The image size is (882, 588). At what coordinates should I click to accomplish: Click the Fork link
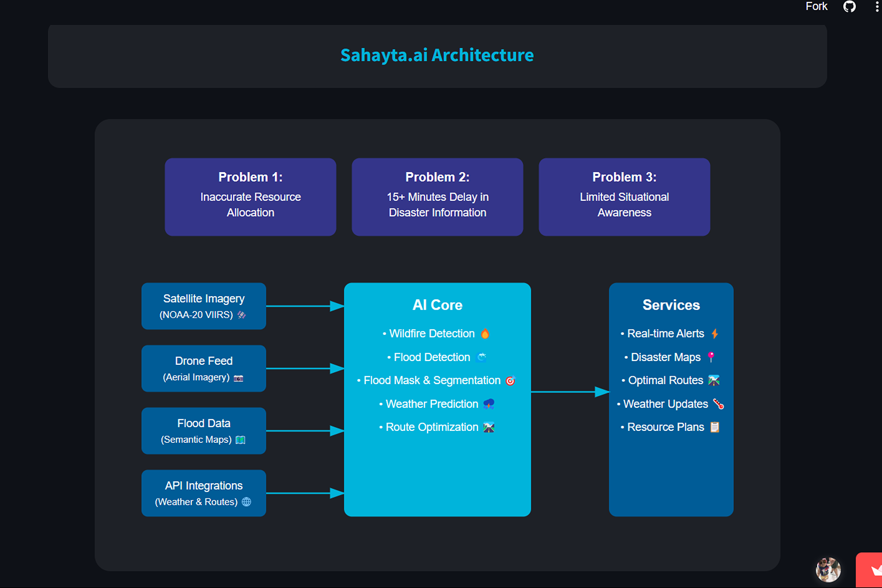click(816, 6)
